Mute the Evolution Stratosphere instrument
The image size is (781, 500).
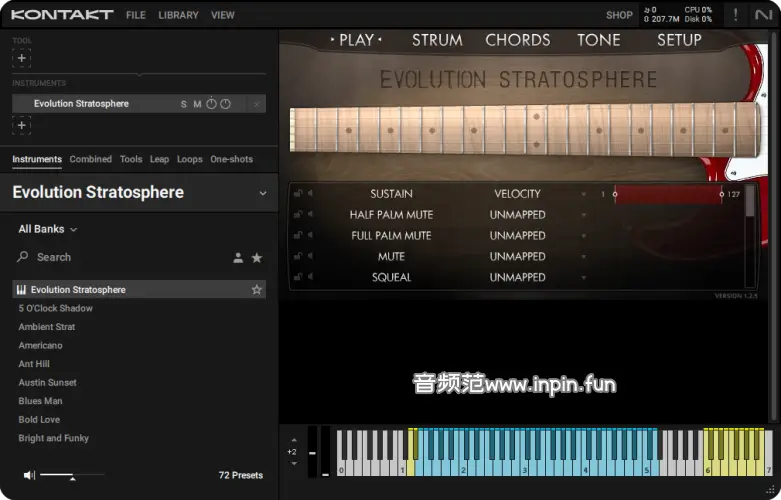coord(197,104)
